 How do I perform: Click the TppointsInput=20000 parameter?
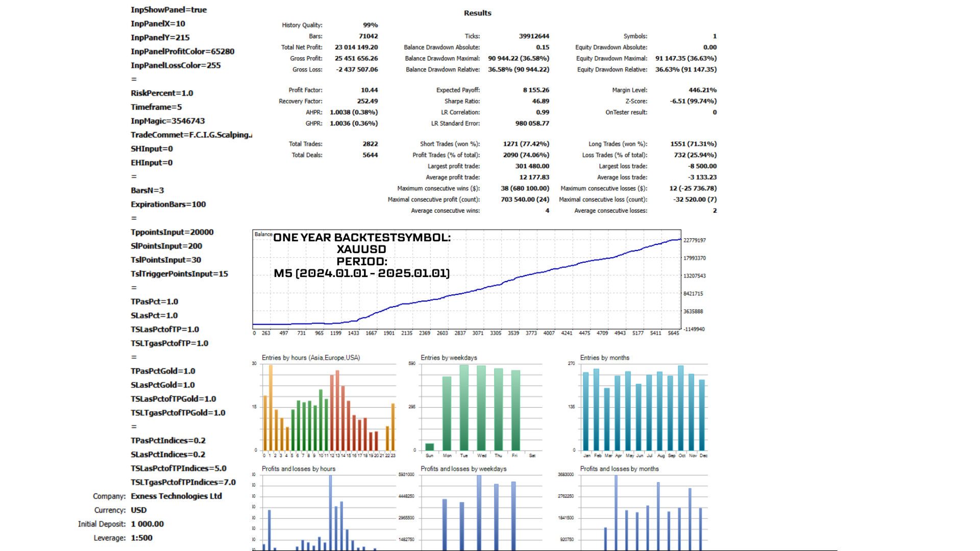tap(172, 232)
